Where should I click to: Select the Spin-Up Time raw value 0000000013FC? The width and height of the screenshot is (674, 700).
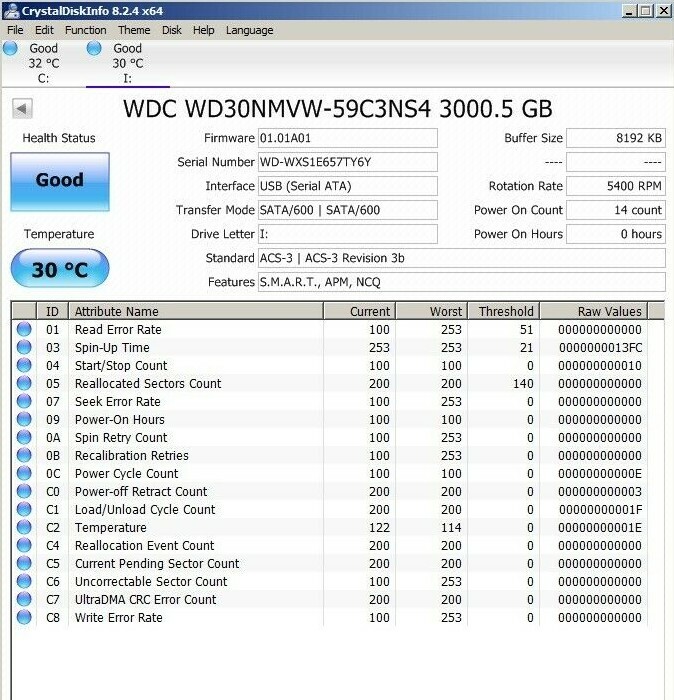coord(600,347)
